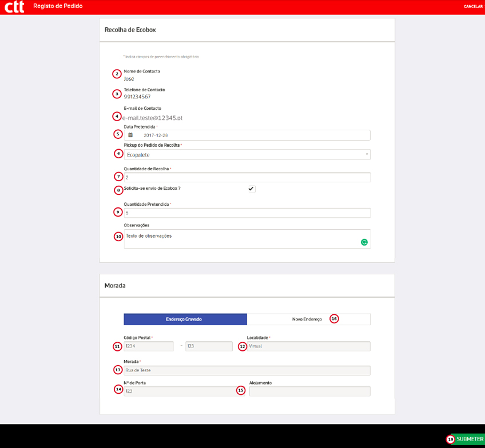Click the green Grammarly icon in Observações
Viewport: 485px width, 448px height.
pyautogui.click(x=364, y=242)
